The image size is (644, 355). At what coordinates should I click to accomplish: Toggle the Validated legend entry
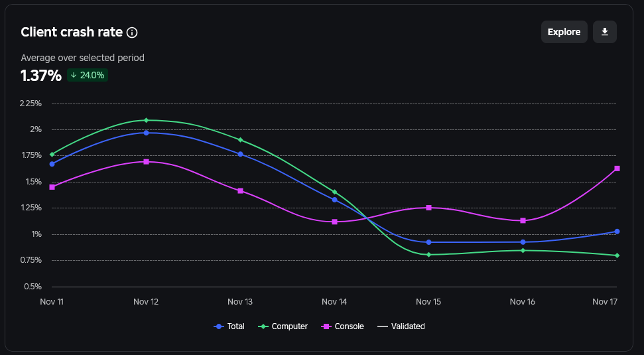coord(401,326)
